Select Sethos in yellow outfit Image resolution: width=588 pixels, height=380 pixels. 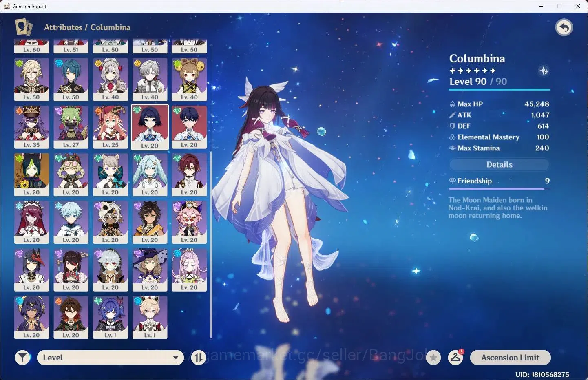[150, 223]
